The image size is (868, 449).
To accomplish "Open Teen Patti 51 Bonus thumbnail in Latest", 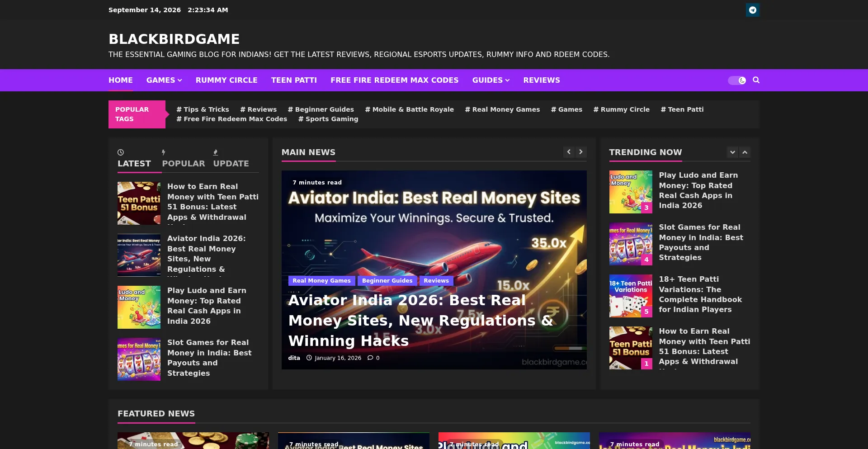I will 139,203.
